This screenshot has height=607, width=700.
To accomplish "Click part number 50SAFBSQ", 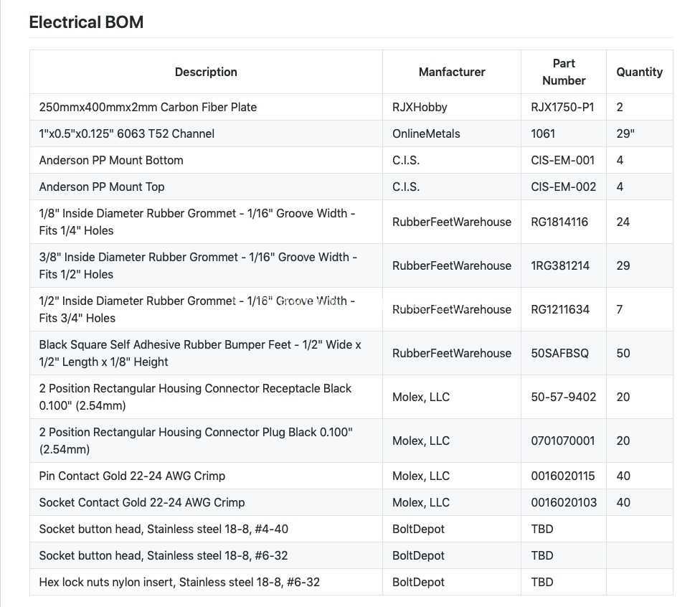I will pyautogui.click(x=560, y=353).
